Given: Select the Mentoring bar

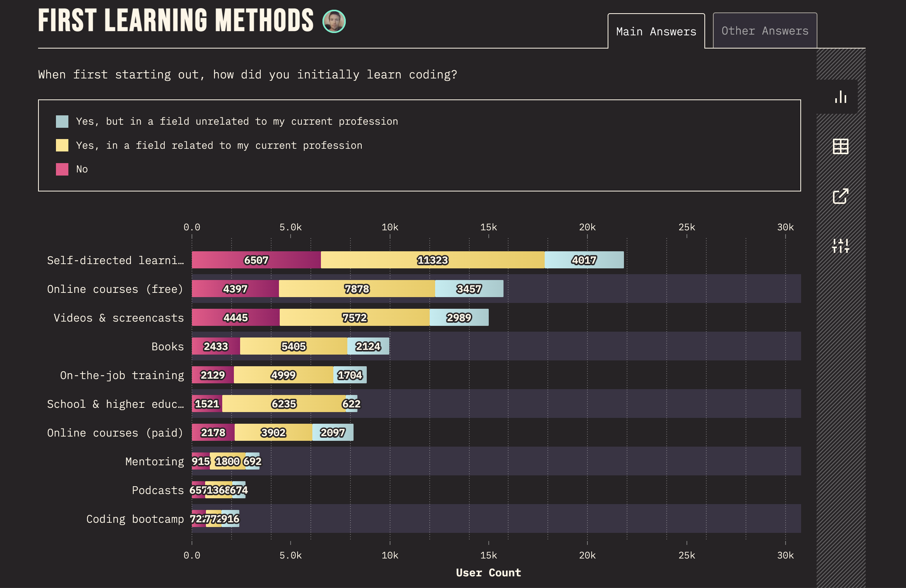Looking at the screenshot, I should click(x=225, y=461).
